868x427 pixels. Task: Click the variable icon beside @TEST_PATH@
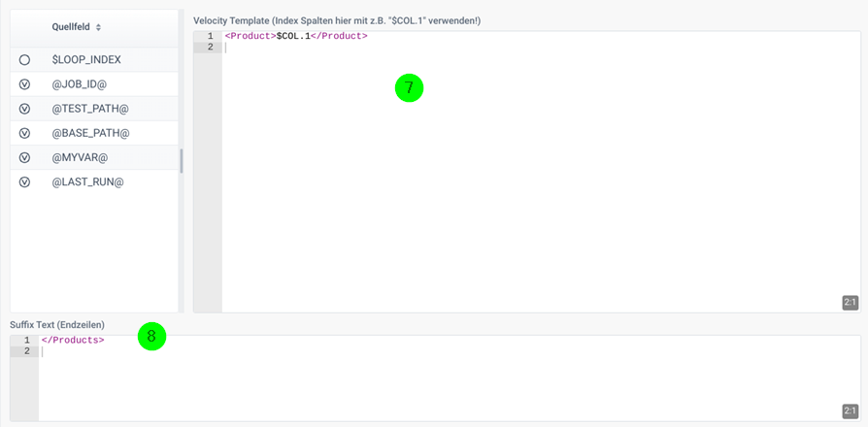click(24, 109)
